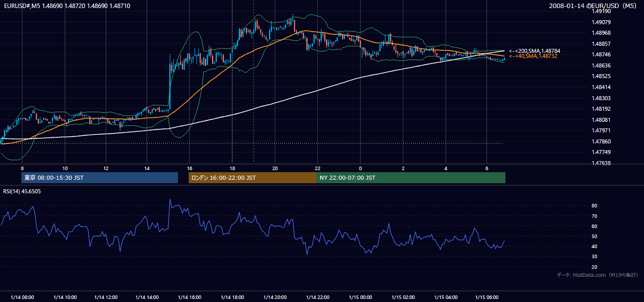644x302 pixels.
Task: Click price axis value 1.48525
Action: (x=602, y=76)
